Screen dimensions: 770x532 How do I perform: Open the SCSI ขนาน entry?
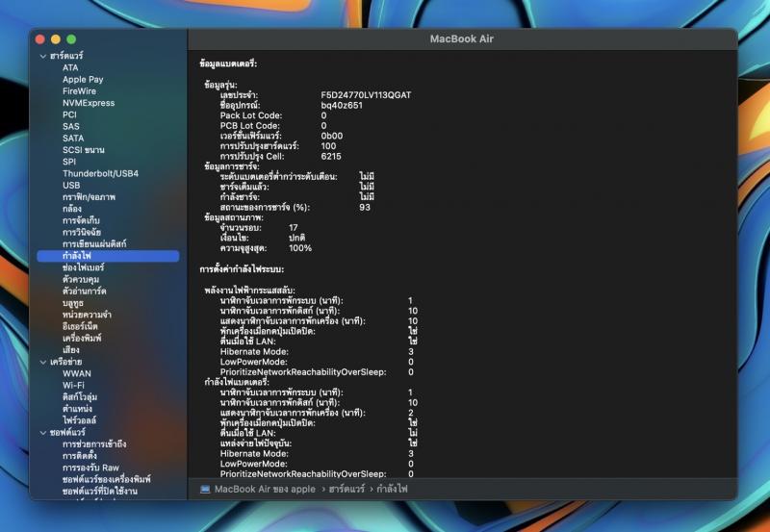coord(84,150)
